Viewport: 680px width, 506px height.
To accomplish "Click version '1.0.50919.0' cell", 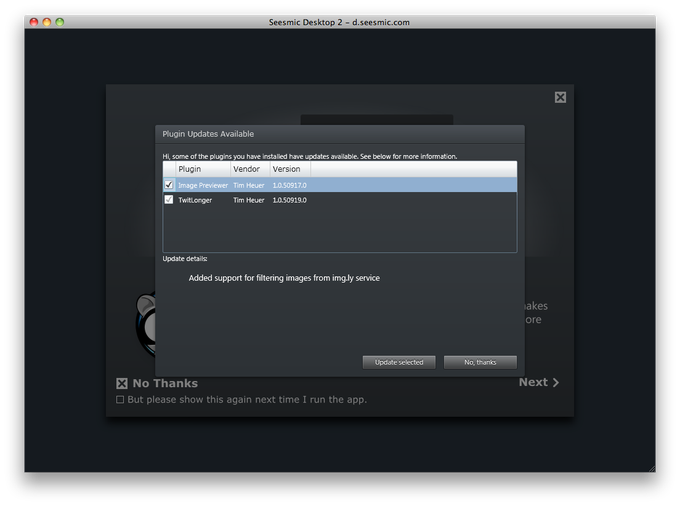I will point(289,200).
